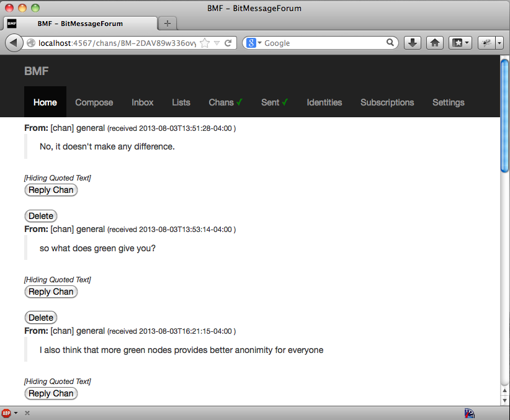Reply Chan to the green nodes anonimity message

click(51, 393)
